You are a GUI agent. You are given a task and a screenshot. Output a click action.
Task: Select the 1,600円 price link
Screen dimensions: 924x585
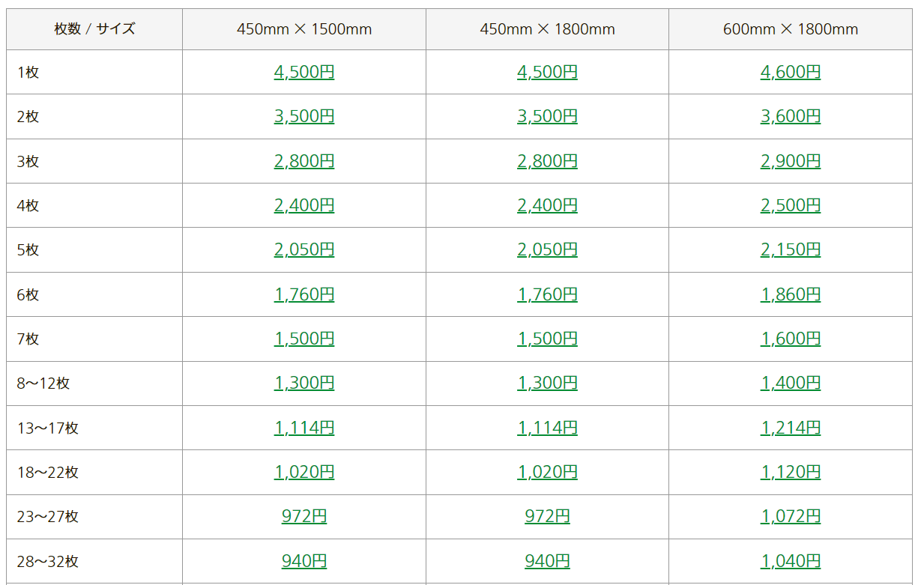(791, 339)
